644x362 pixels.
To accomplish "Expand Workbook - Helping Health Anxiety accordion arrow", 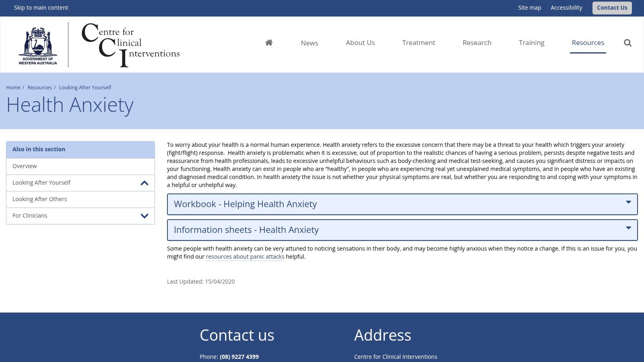I will pos(628,202).
